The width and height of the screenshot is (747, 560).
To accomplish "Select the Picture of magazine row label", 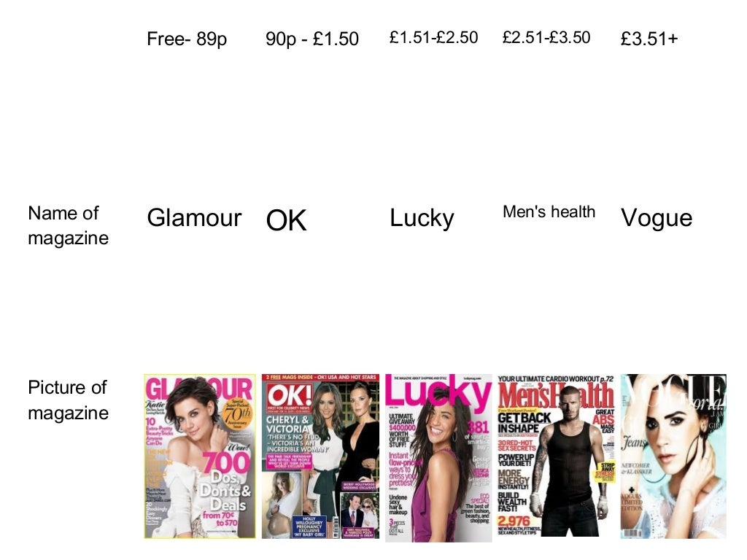I will (68, 400).
